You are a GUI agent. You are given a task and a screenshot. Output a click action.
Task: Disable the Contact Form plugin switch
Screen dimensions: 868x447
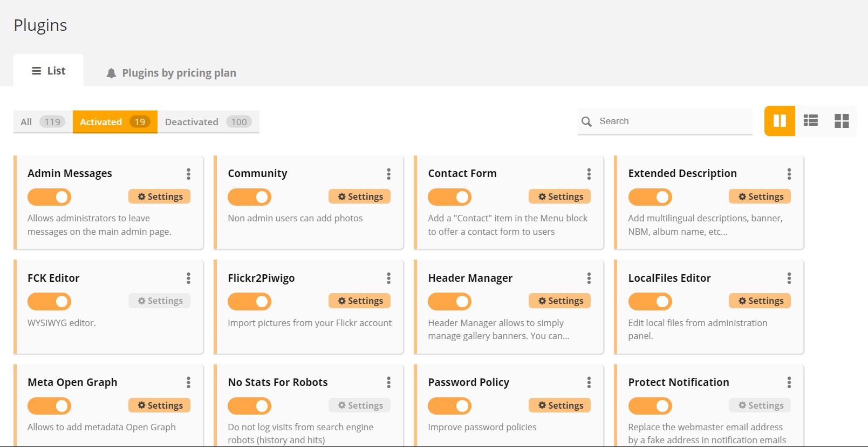tap(449, 197)
